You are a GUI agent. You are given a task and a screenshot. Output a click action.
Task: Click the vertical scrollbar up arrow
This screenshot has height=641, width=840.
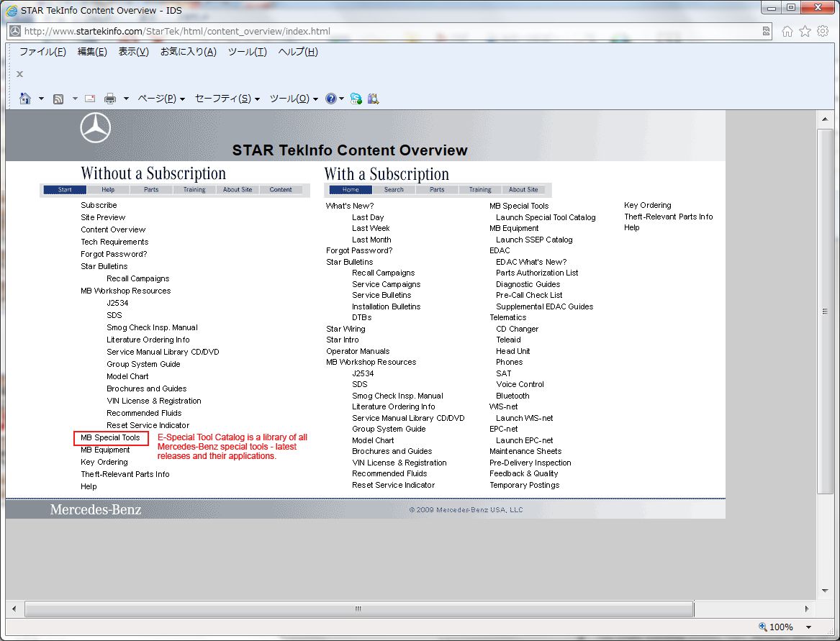point(825,119)
